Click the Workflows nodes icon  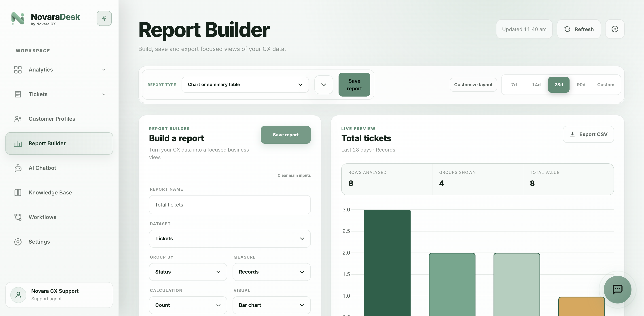click(18, 217)
